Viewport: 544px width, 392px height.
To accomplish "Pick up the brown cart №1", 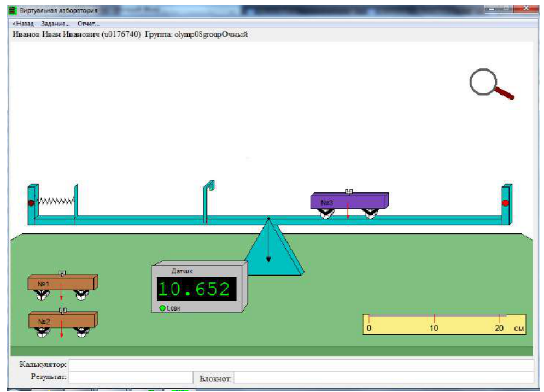I will [62, 285].
